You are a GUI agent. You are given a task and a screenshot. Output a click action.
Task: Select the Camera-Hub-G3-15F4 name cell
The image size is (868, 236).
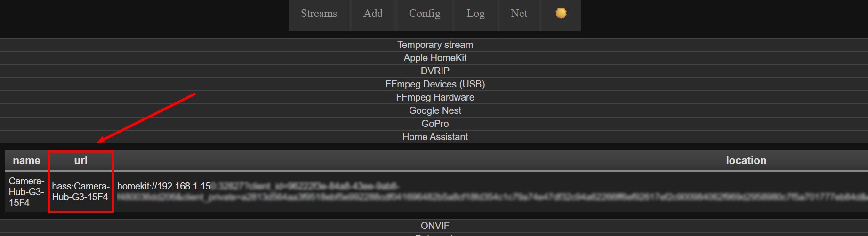[26, 192]
